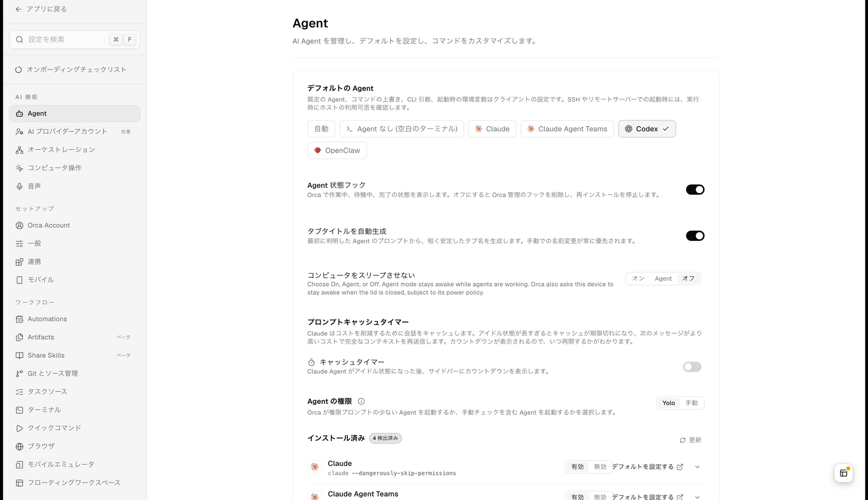Click the back arrow icon beside アプリに戻る
The width and height of the screenshot is (868, 500).
[18, 9]
